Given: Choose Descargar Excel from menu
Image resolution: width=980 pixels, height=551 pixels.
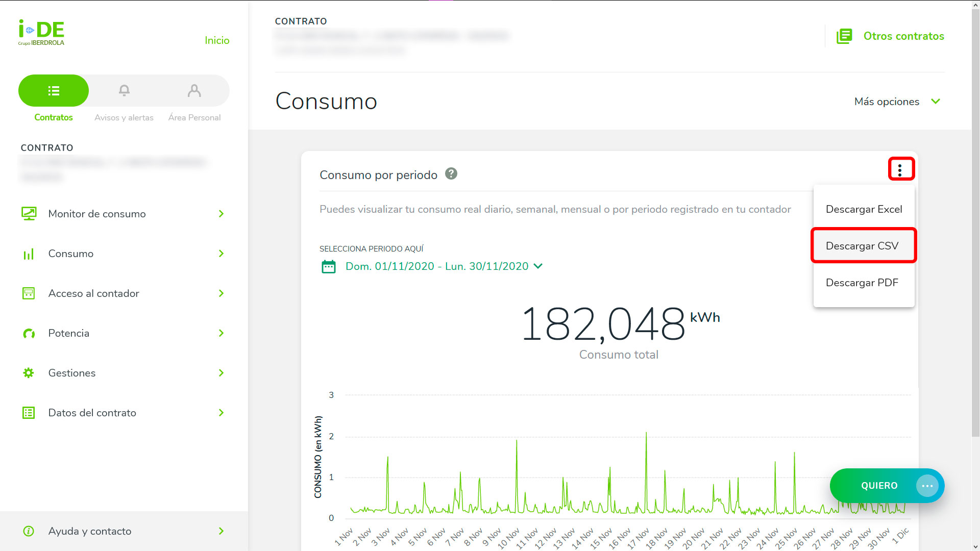Looking at the screenshot, I should coord(864,209).
